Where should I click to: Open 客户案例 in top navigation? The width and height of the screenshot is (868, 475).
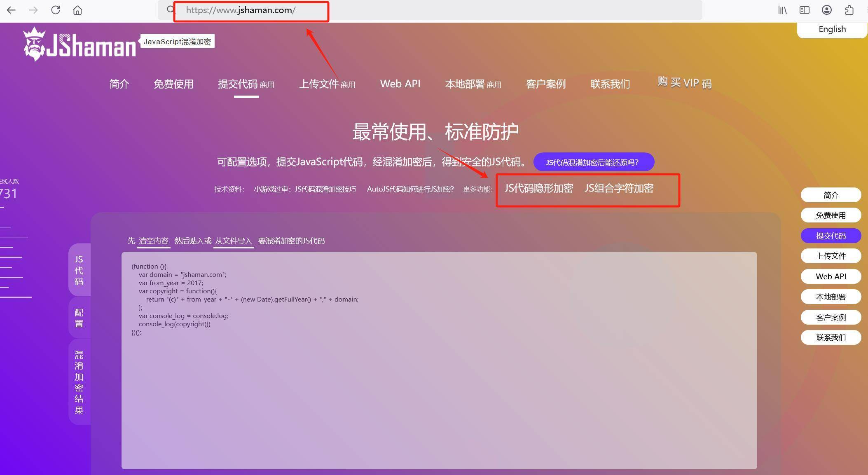[546, 84]
